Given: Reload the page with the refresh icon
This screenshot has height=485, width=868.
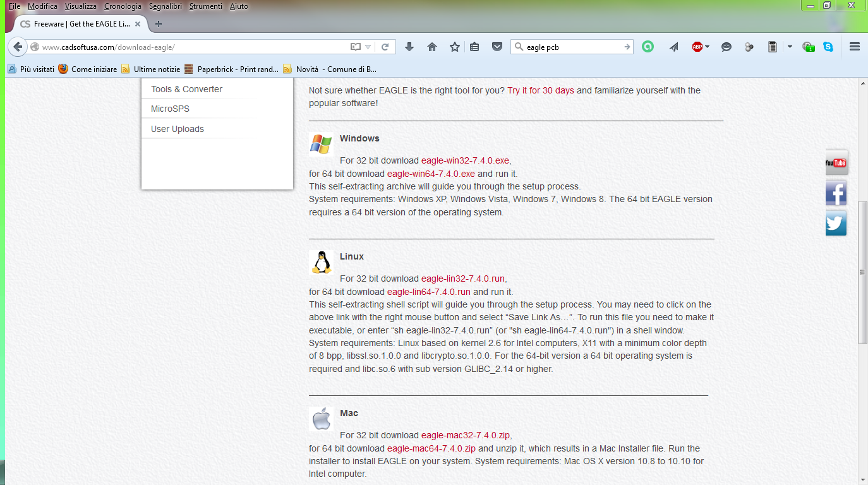Looking at the screenshot, I should click(385, 47).
